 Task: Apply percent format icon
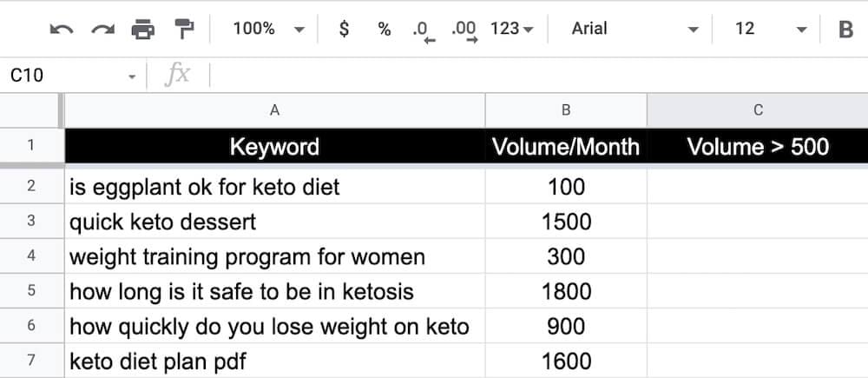pos(384,30)
